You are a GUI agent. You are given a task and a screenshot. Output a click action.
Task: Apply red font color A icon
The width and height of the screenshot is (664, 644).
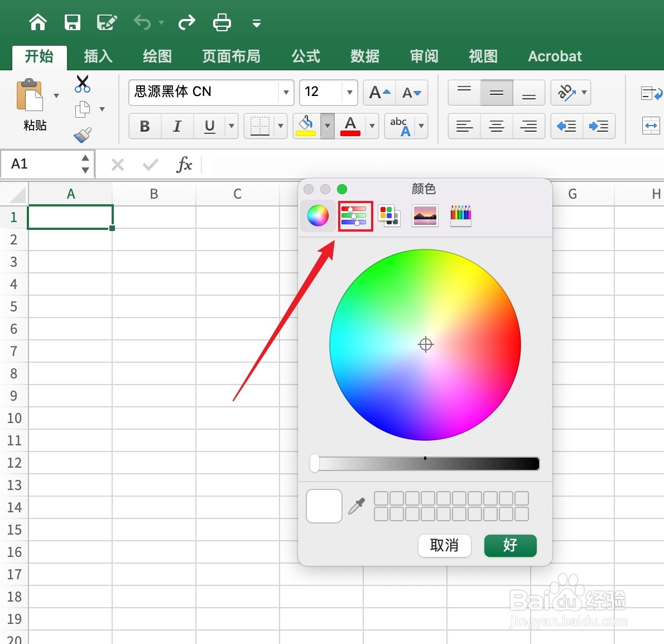pyautogui.click(x=350, y=126)
